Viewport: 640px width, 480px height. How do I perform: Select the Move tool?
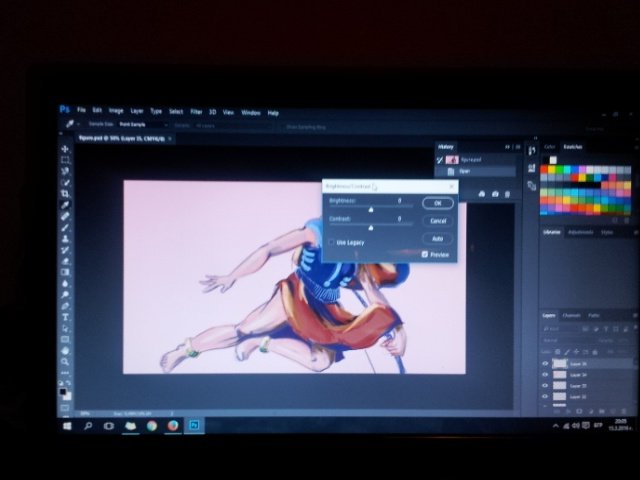tap(65, 149)
